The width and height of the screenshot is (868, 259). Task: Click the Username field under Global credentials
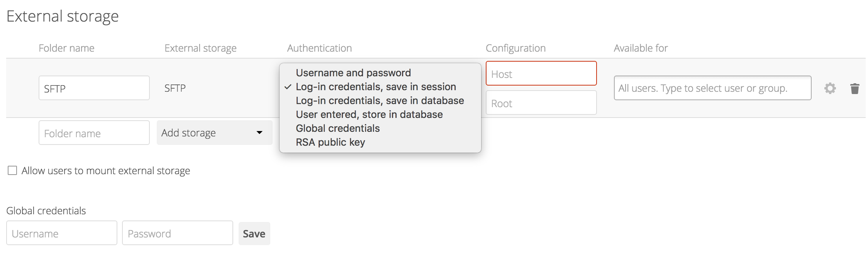[62, 233]
